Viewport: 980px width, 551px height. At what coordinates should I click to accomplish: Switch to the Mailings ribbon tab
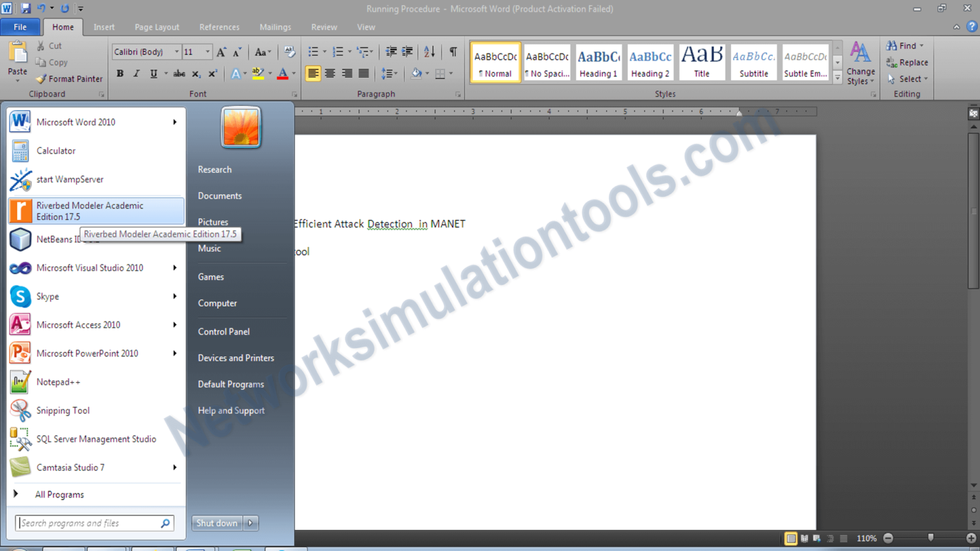point(275,27)
